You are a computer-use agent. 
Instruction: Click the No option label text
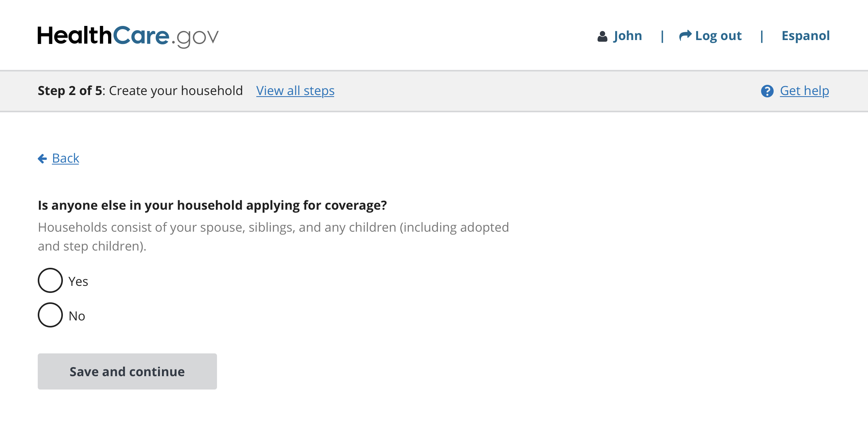click(77, 316)
